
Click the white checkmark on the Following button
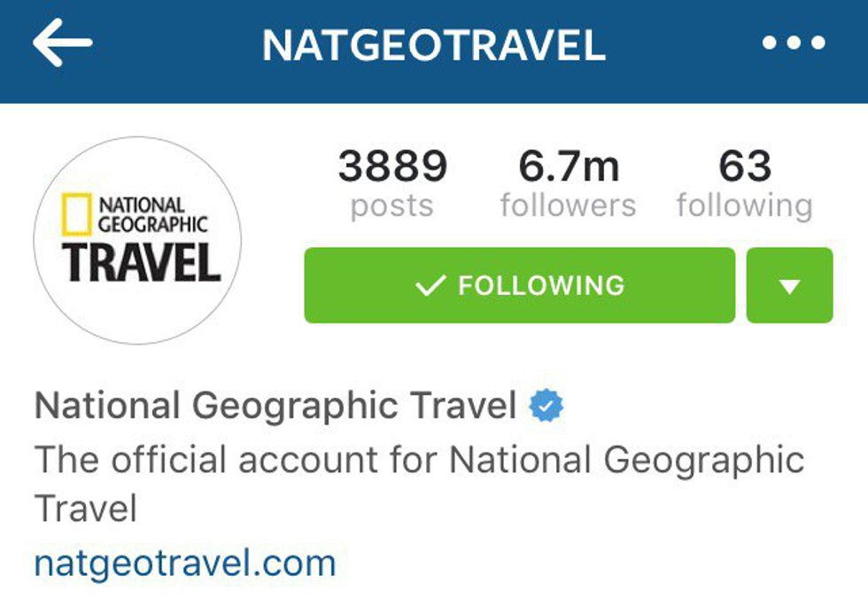pyautogui.click(x=430, y=285)
